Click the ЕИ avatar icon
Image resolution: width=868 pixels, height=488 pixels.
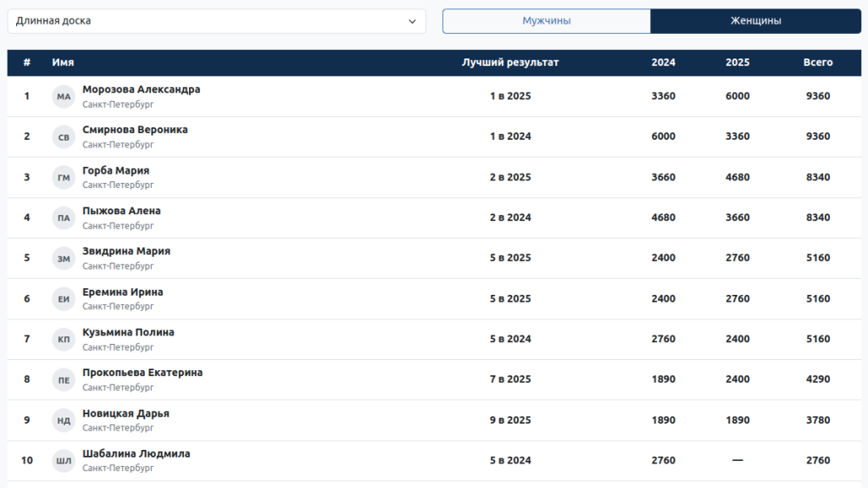[x=64, y=299]
